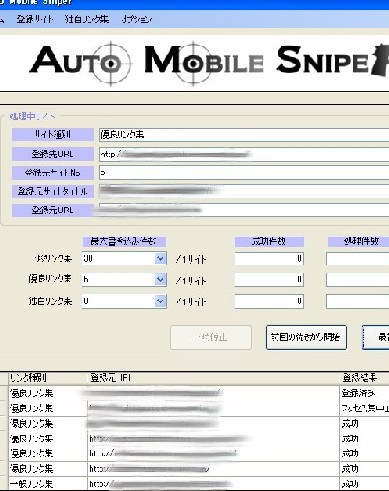
Task: Select the 一般リンク集 cell in the table's last row
Action: coord(47,483)
